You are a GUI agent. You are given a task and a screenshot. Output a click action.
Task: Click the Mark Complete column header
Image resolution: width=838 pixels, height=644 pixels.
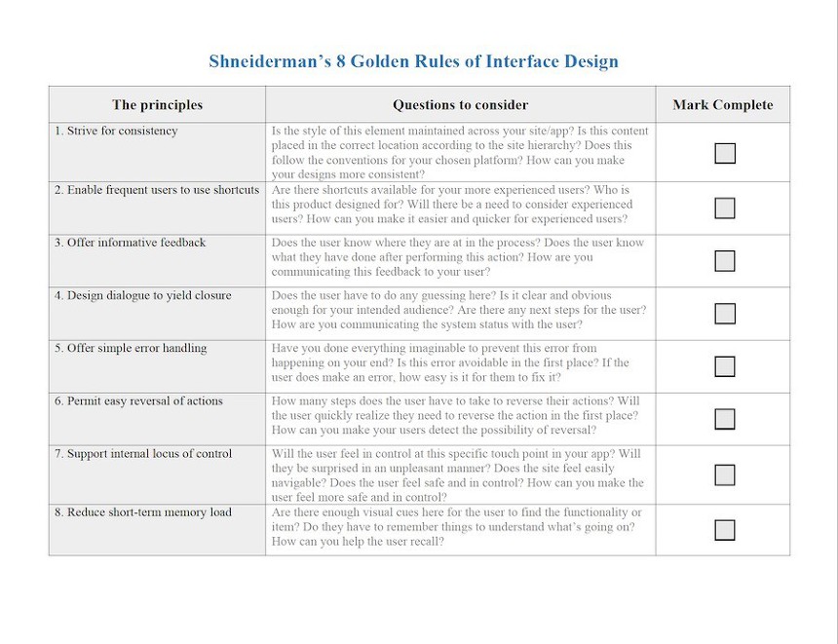[722, 105]
